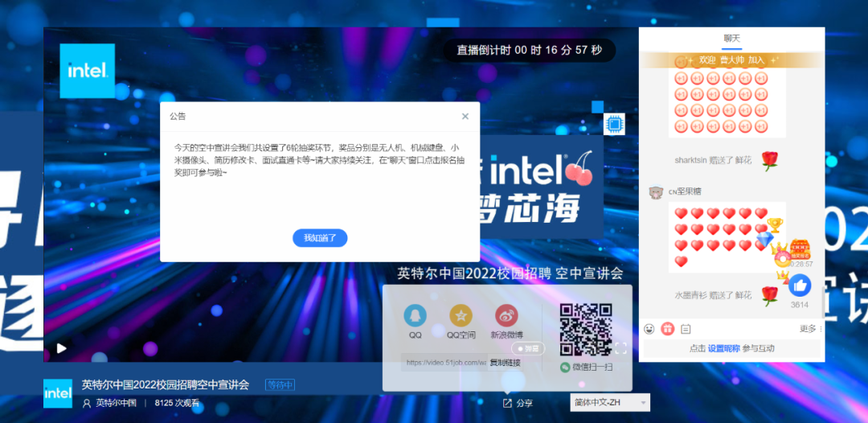Open the notice icon in chat toolbar
868x423 pixels.
pos(686,329)
